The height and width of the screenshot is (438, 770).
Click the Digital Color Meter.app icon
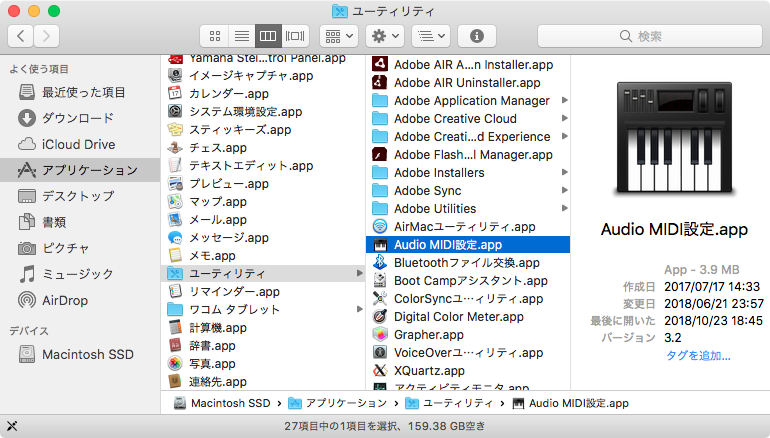pos(380,316)
